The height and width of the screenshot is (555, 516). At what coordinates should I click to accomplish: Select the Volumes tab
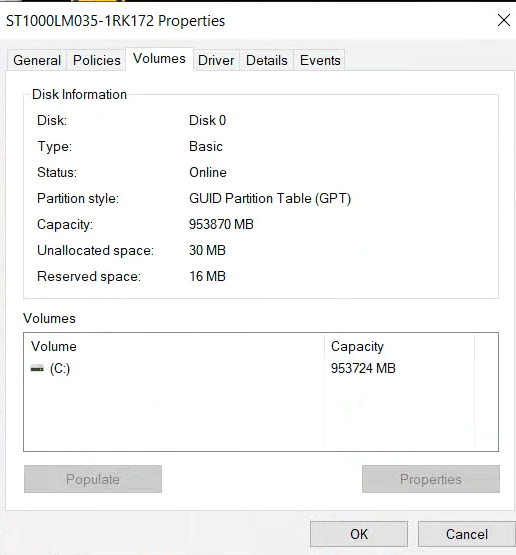(159, 59)
